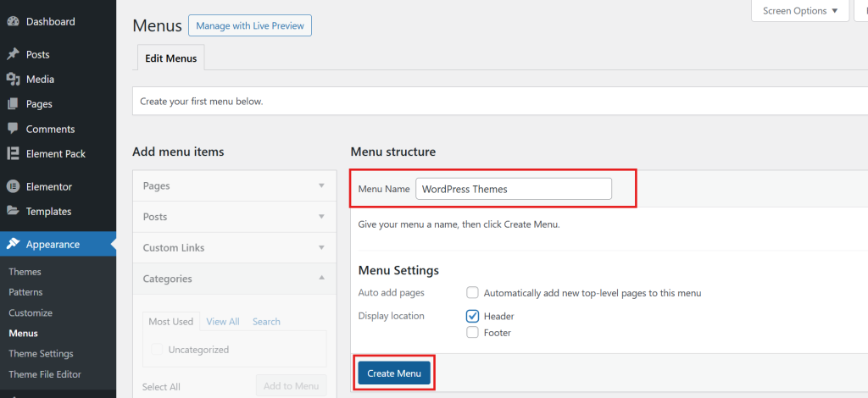Click the Create Menu button
This screenshot has height=398, width=868.
(x=394, y=373)
